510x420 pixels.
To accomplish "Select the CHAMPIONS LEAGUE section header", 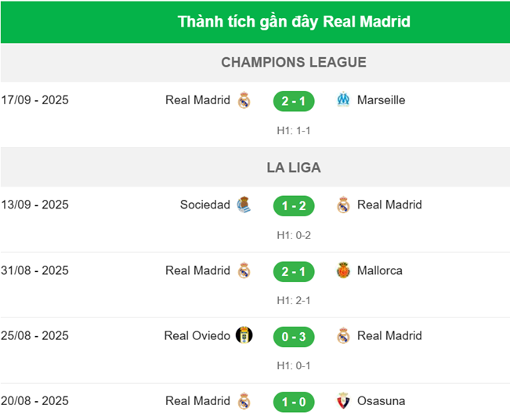I will 294,62.
